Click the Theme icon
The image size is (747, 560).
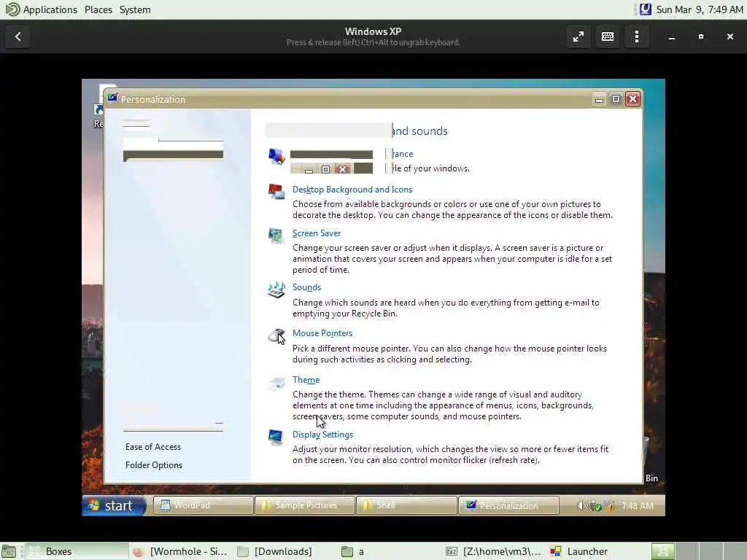(x=276, y=383)
